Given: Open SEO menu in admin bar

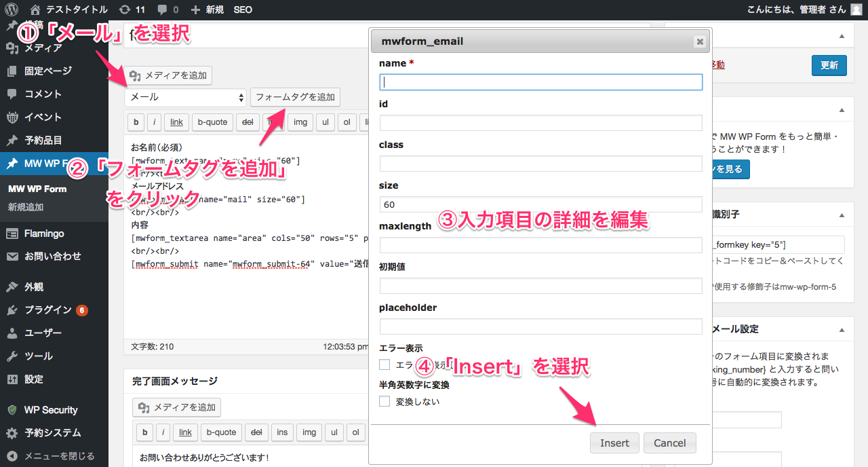Looking at the screenshot, I should coord(243,10).
